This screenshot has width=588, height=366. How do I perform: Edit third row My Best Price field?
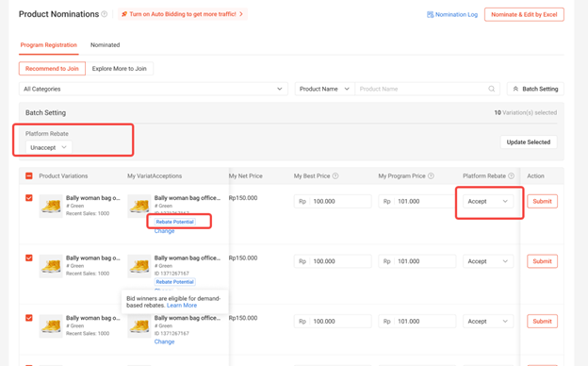coord(333,322)
